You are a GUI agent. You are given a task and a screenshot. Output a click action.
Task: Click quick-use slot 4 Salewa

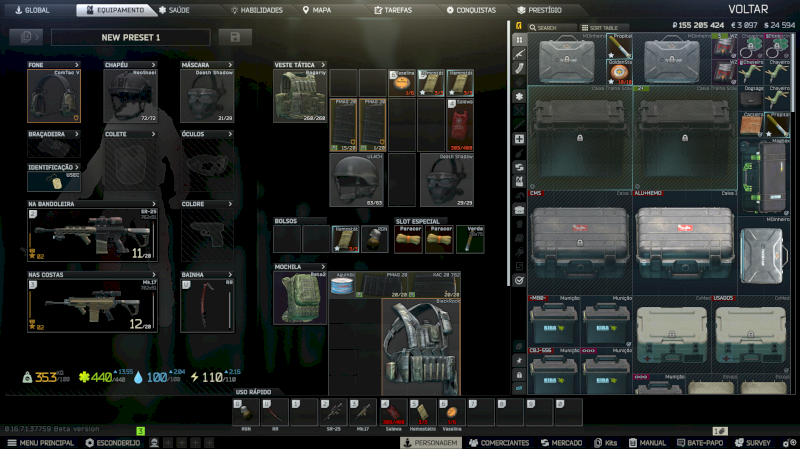pos(393,412)
